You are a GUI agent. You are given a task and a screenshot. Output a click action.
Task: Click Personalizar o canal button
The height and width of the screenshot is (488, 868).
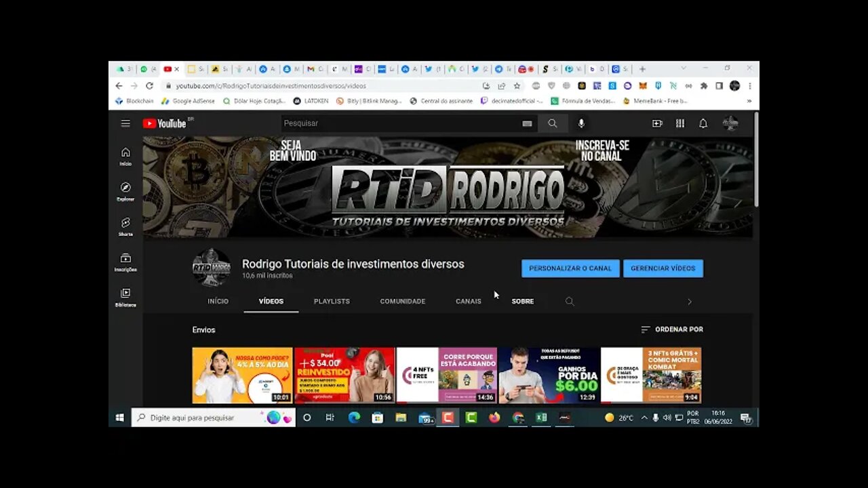coord(570,268)
